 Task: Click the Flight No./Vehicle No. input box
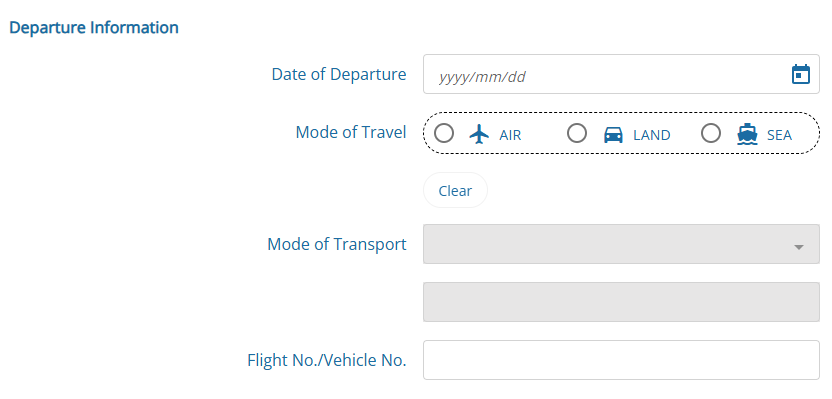pyautogui.click(x=621, y=360)
